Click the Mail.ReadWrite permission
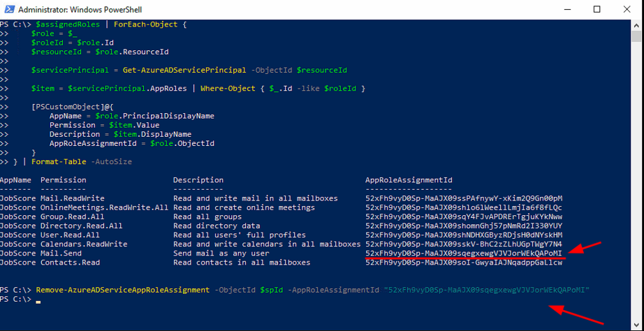The image size is (644, 331). tap(72, 198)
